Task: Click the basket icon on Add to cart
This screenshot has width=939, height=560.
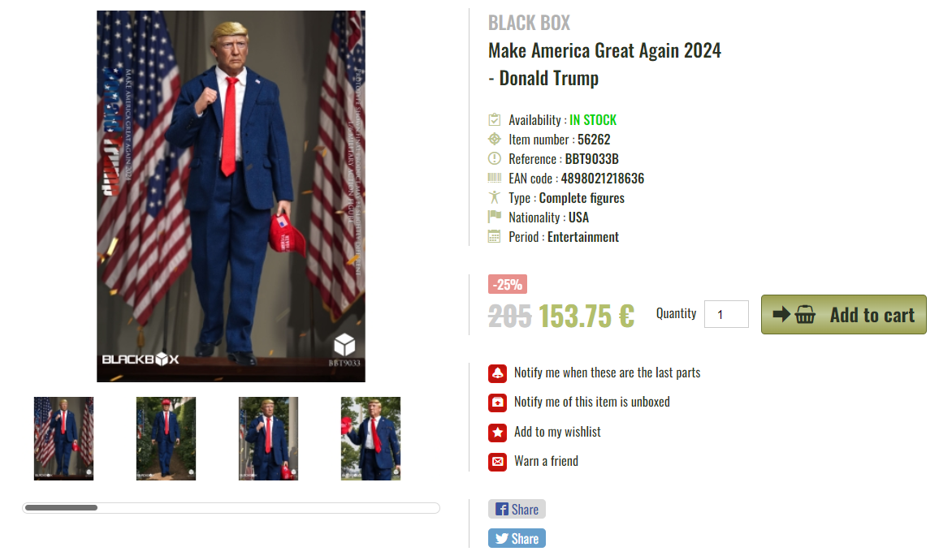Action: click(805, 314)
